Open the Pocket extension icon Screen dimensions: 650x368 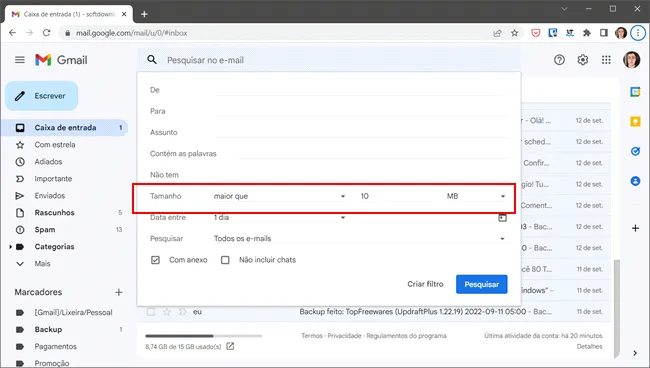tap(536, 33)
